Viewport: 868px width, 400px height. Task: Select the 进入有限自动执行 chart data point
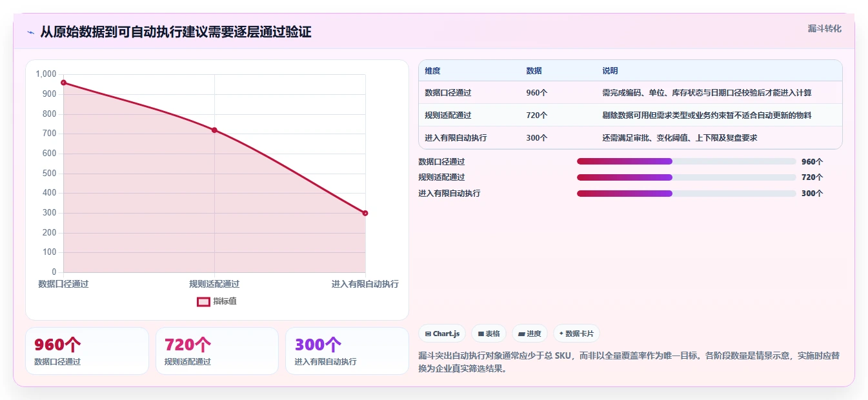tap(365, 213)
